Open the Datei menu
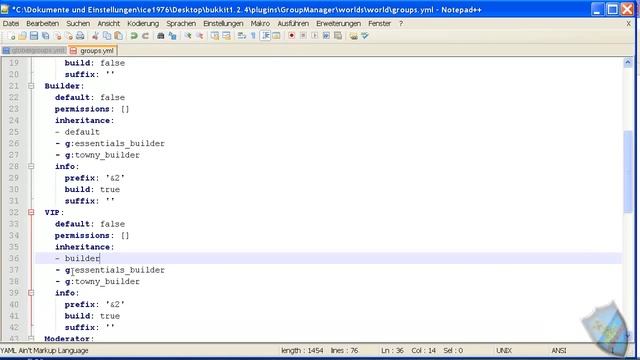 (x=11, y=24)
